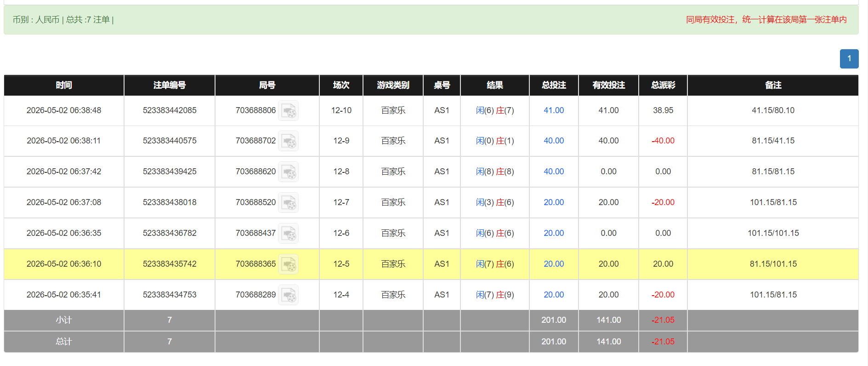Select order number 523383439425
The width and height of the screenshot is (868, 366).
(170, 172)
